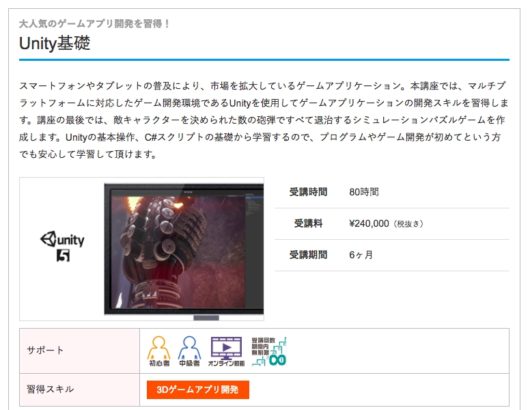This screenshot has height=410, width=530.
Task: Click the monitor stand below the screenshot
Action: tap(206, 318)
